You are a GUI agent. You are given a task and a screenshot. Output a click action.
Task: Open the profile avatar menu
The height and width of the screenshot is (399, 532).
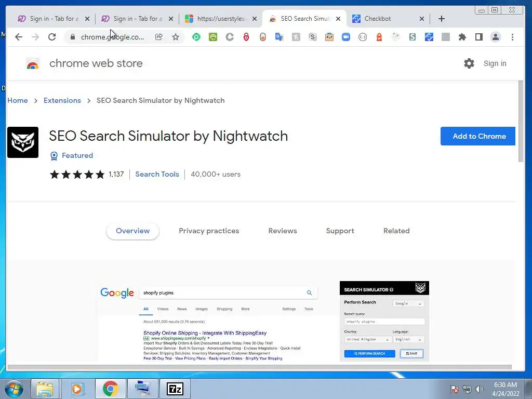[x=495, y=37]
